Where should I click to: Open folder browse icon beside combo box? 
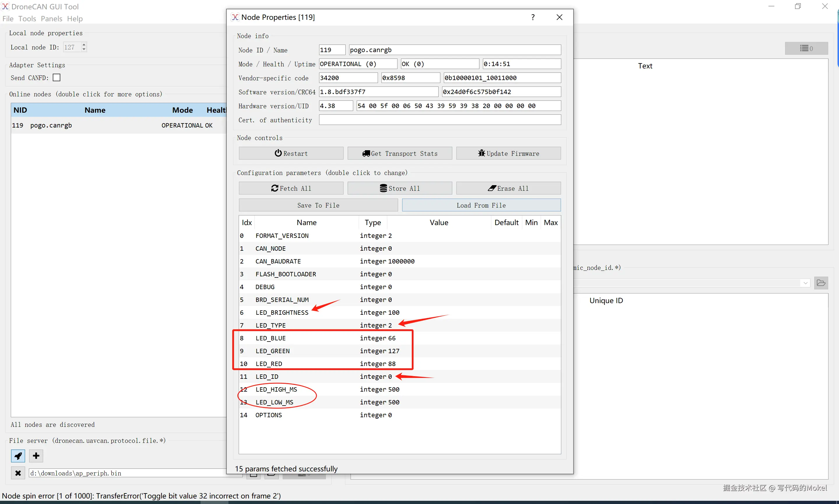[821, 283]
